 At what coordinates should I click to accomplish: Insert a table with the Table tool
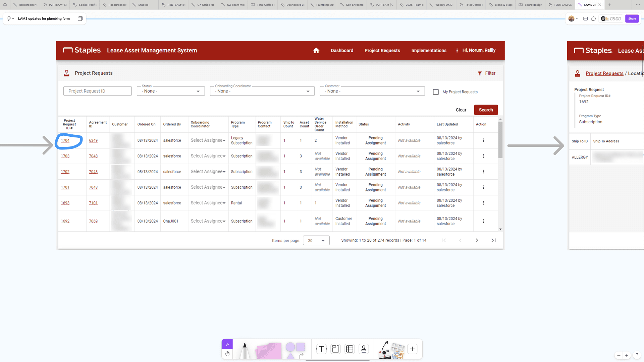(x=350, y=349)
